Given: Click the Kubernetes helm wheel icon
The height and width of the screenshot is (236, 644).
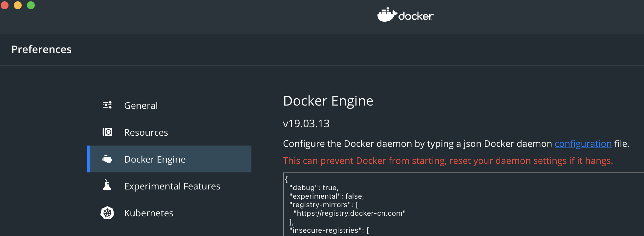Looking at the screenshot, I should (107, 213).
